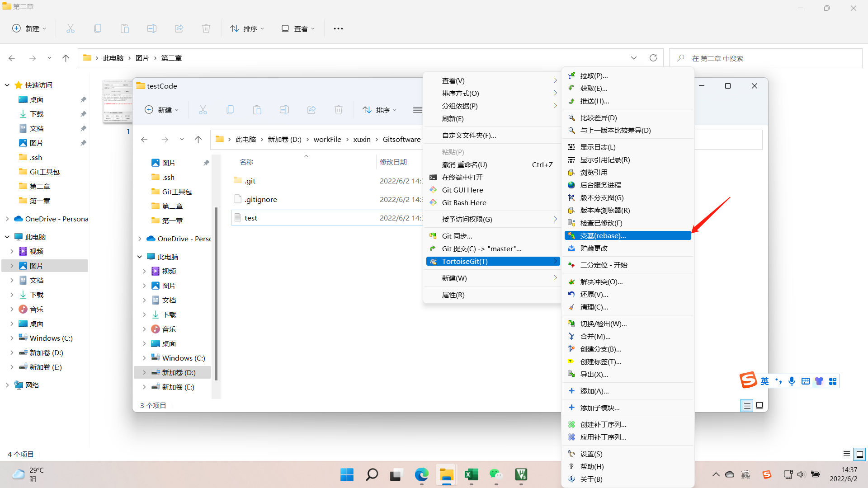
Task: Switch 第二章 window to details view
Action: [x=846, y=454]
